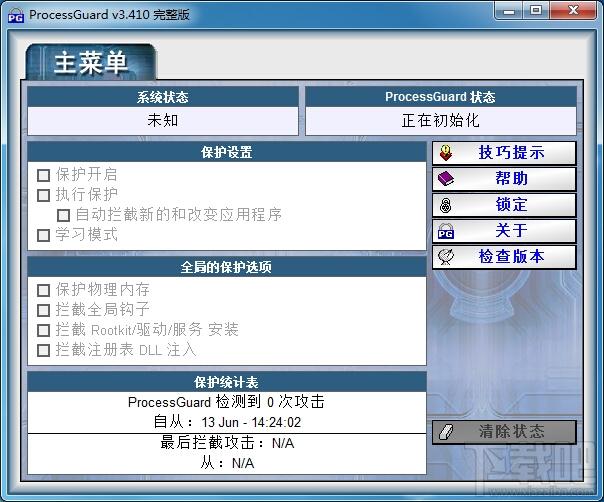
Task: Click the 检查版本 button
Action: coord(504,257)
